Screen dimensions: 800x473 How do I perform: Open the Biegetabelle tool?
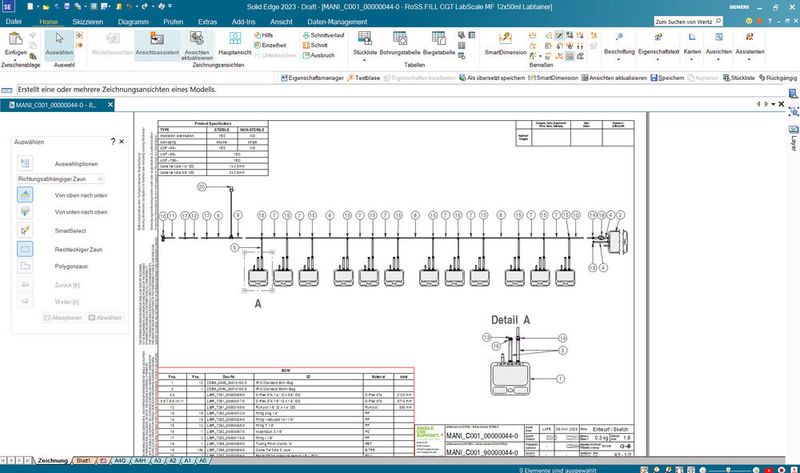point(439,44)
